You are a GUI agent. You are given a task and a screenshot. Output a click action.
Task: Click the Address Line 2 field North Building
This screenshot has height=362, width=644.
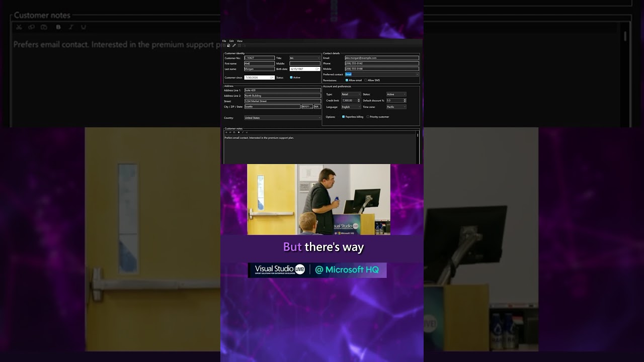click(x=282, y=96)
